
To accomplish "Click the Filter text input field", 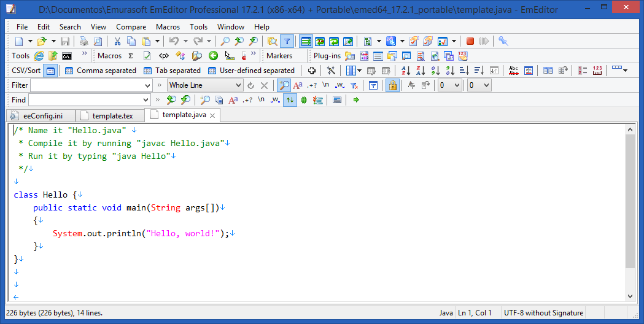I will click(x=87, y=85).
